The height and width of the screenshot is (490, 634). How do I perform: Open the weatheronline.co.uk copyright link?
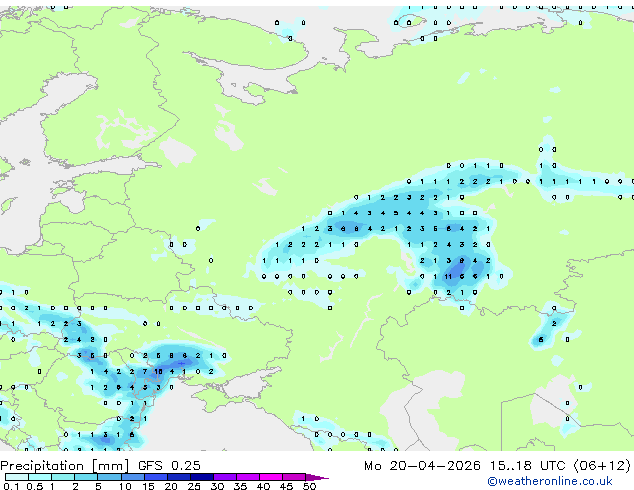tap(549, 481)
